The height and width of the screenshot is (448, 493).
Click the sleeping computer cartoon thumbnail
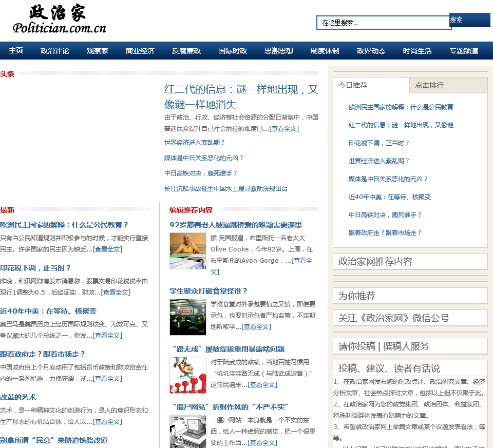click(188, 432)
